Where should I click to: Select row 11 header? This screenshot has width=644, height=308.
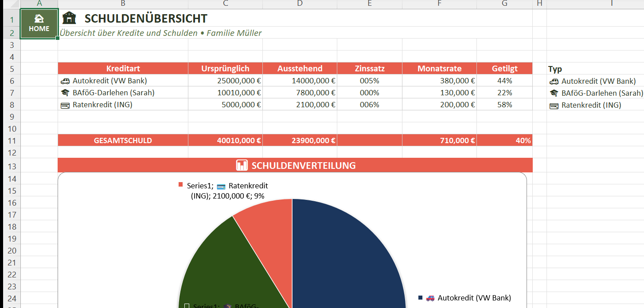pyautogui.click(x=12, y=140)
